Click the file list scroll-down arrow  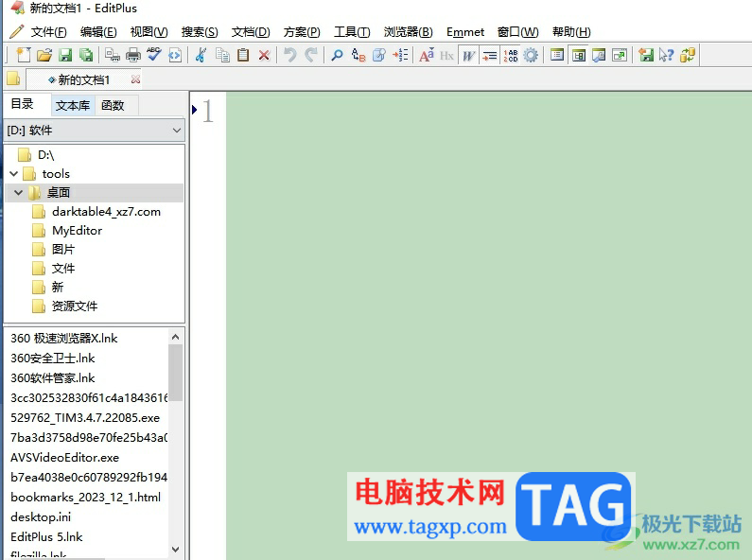pyautogui.click(x=176, y=550)
